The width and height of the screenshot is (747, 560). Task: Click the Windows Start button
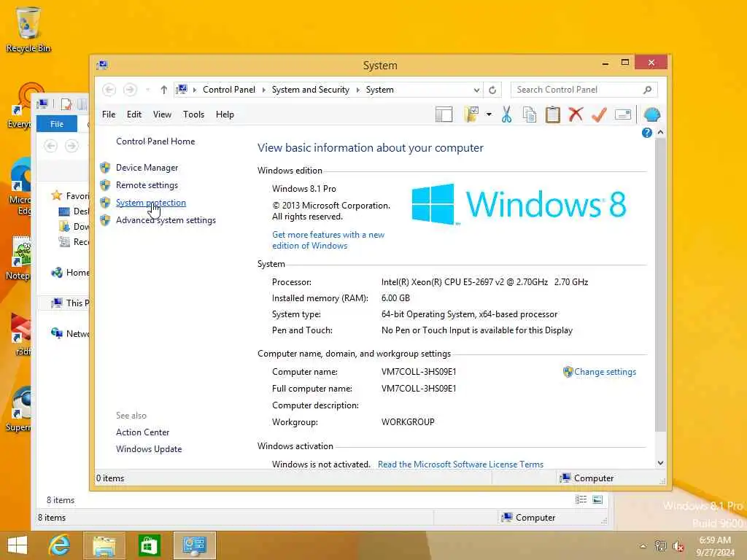point(18,545)
